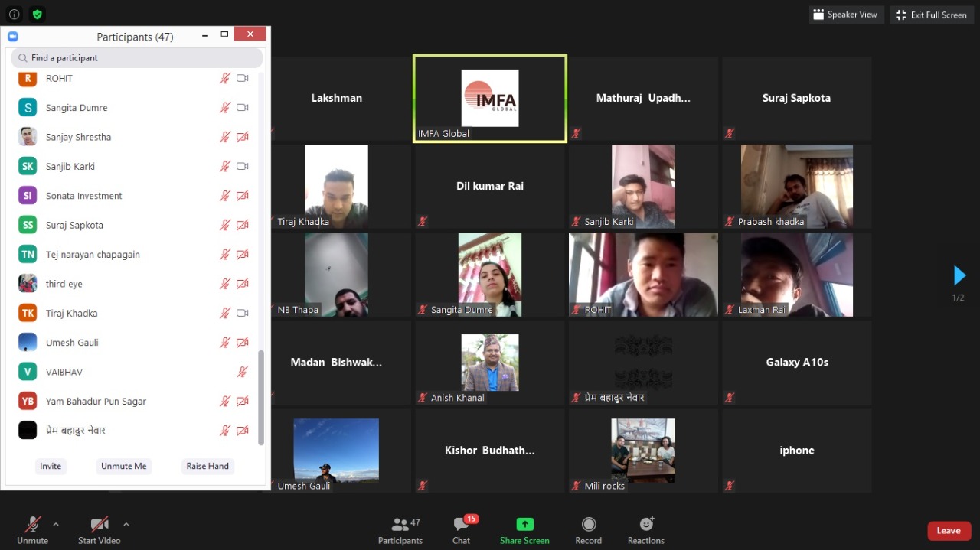Select Yam Bahadur Pun Sagar in list
This screenshot has height=550, width=980.
click(x=132, y=401)
